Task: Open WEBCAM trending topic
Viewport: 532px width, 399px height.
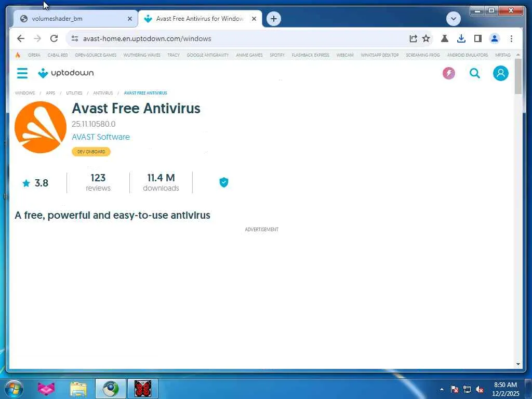Action: (x=345, y=55)
